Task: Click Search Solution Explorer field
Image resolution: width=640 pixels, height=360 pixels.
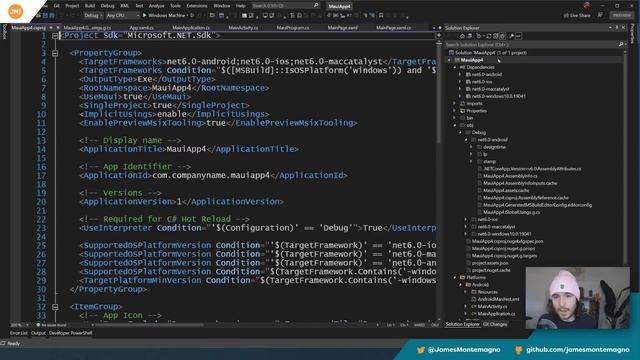Action: pos(531,44)
